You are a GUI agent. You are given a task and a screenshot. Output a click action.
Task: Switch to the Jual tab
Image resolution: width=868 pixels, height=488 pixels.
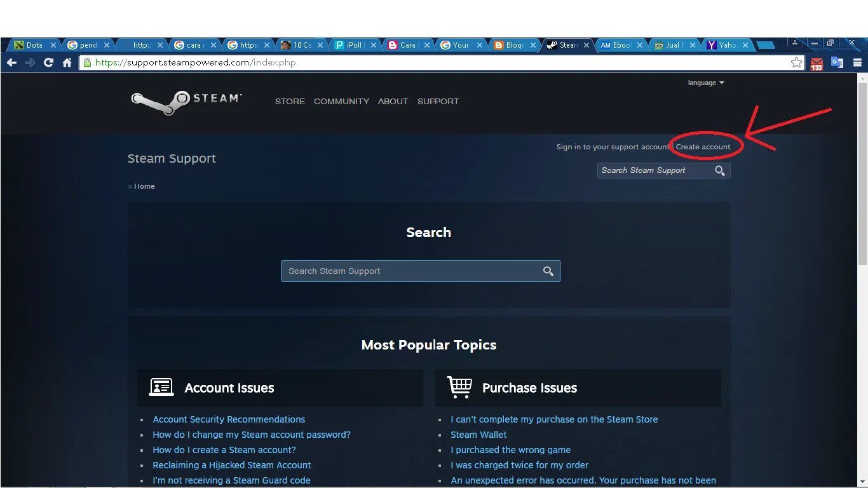[x=675, y=45]
